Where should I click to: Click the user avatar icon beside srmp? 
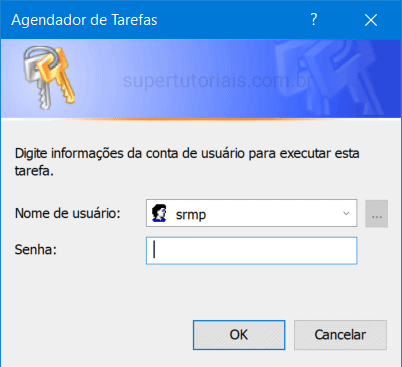(x=159, y=213)
